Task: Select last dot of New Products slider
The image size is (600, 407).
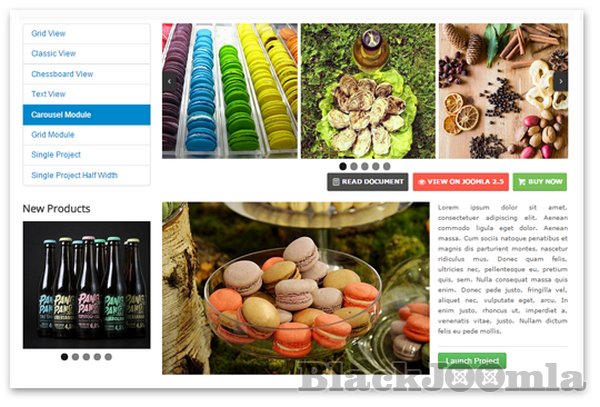Action: click(108, 357)
